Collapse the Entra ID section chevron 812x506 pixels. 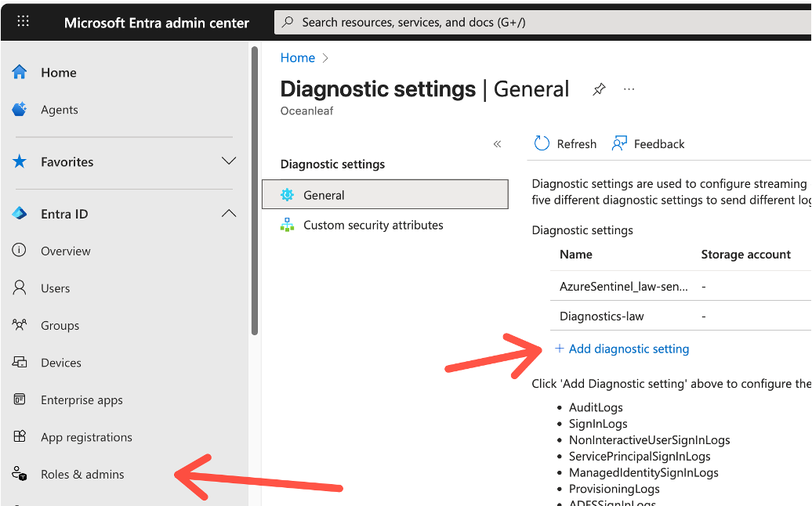[x=228, y=213]
